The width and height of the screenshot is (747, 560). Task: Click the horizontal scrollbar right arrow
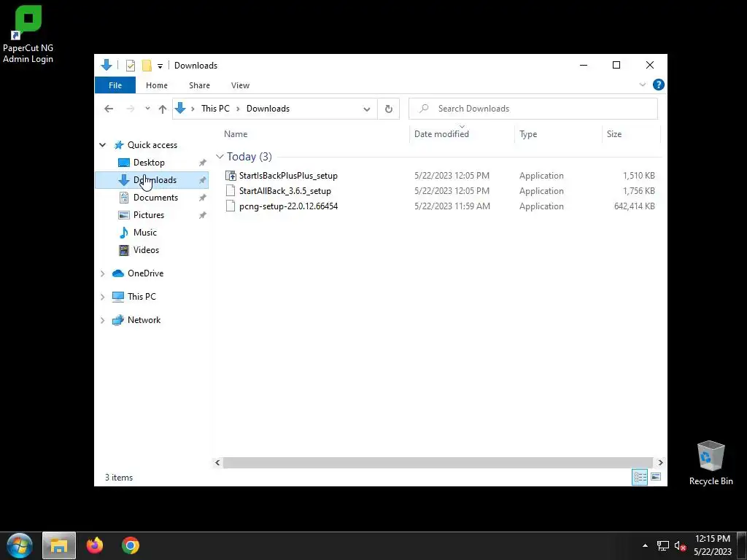click(x=660, y=462)
